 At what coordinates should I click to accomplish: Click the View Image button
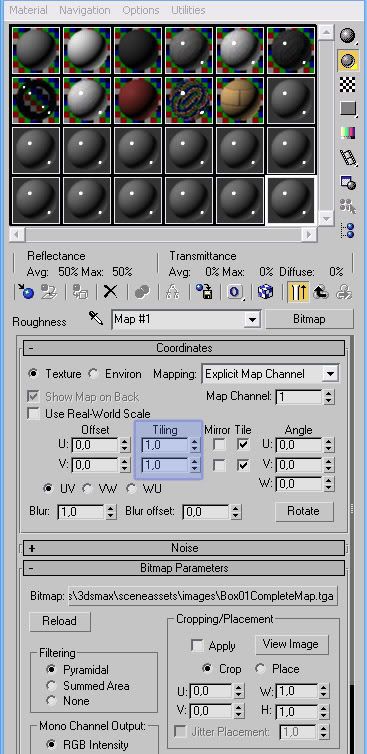point(291,644)
